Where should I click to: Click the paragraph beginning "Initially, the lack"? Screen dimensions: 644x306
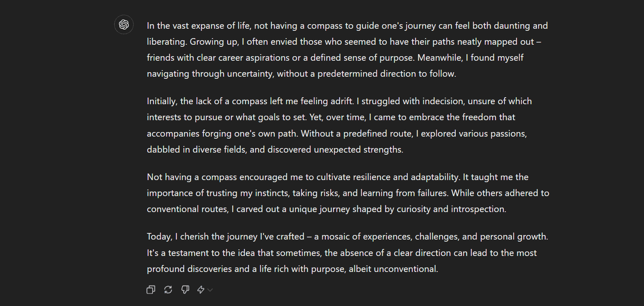(339, 125)
